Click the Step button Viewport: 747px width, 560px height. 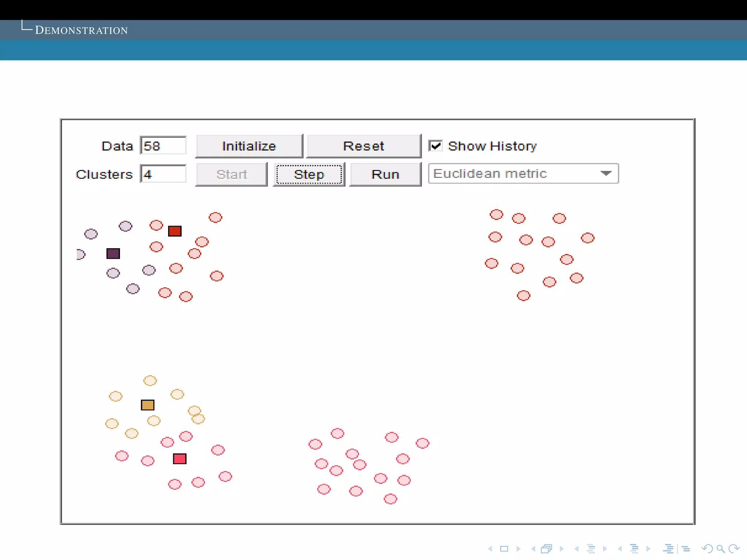tap(309, 175)
